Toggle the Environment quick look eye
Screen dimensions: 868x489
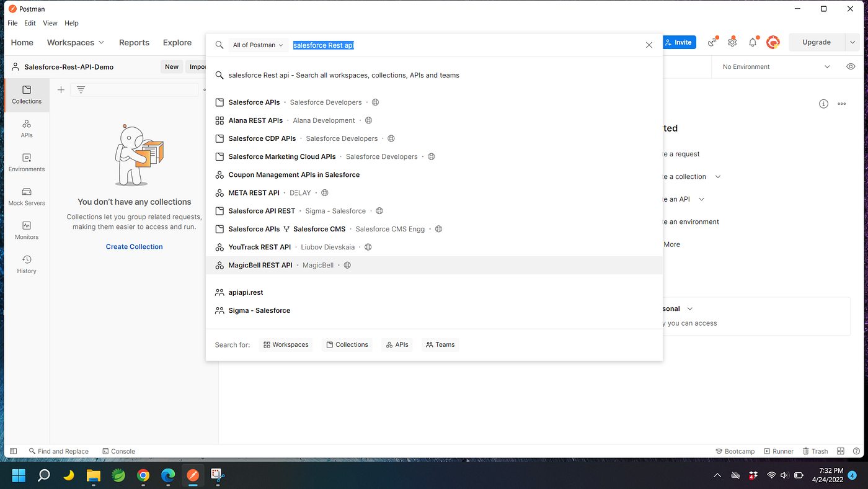tap(851, 66)
